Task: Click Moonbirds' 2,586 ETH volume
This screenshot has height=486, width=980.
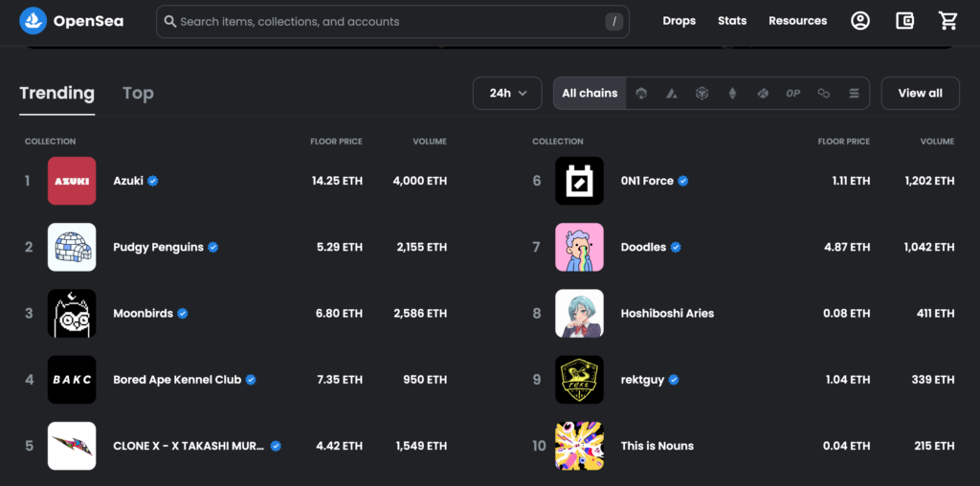Action: (421, 314)
